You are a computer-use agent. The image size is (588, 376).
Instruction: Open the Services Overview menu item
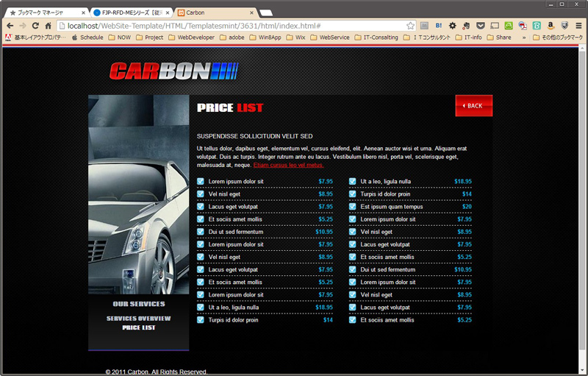coord(139,319)
